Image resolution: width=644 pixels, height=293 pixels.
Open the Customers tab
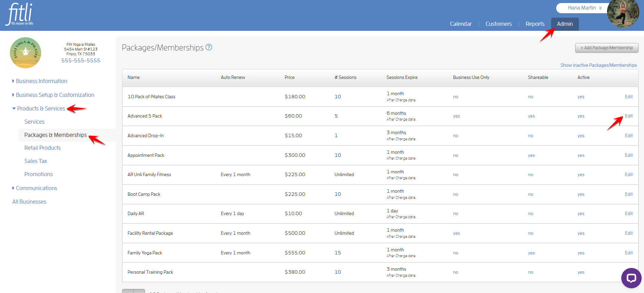[499, 24]
